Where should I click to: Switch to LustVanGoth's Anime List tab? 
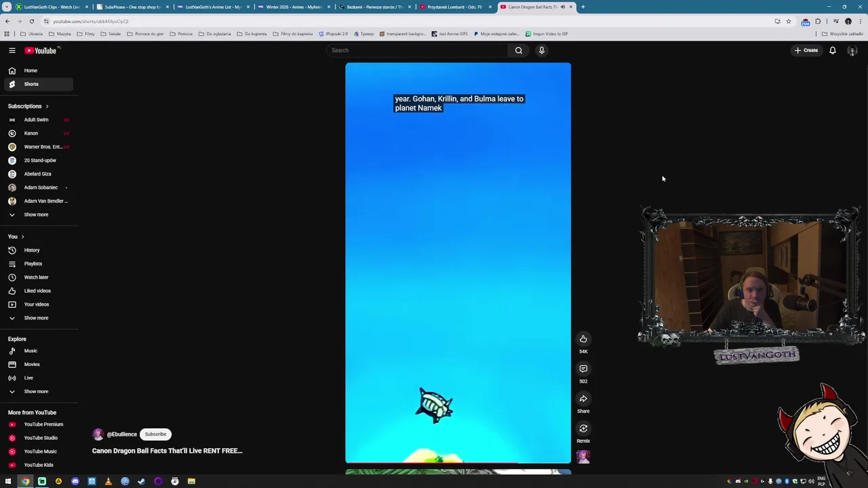[x=213, y=7]
